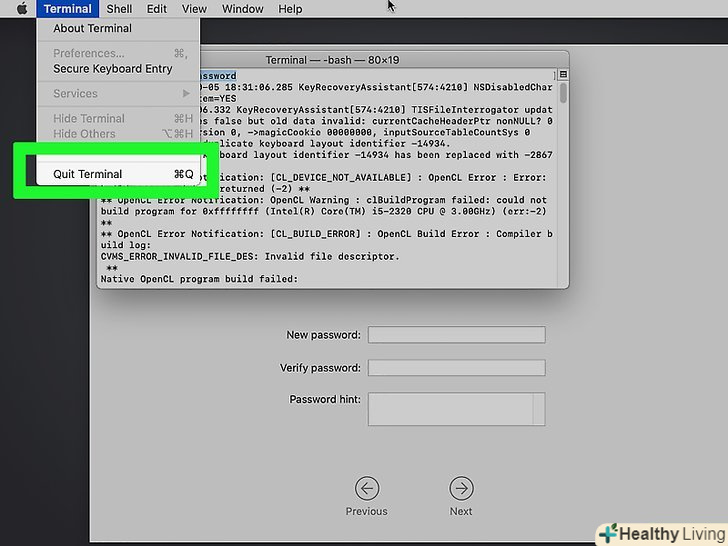
Task: Open the View menu
Action: tap(194, 9)
